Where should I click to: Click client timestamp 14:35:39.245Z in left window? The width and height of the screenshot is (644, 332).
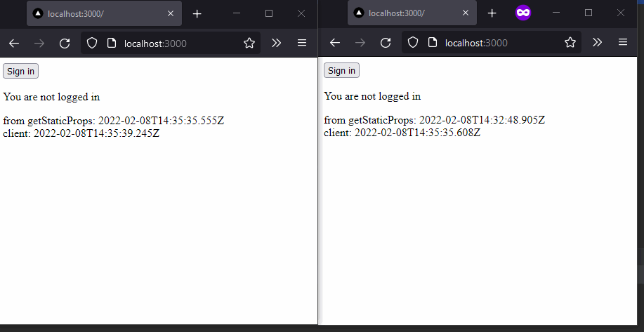96,133
